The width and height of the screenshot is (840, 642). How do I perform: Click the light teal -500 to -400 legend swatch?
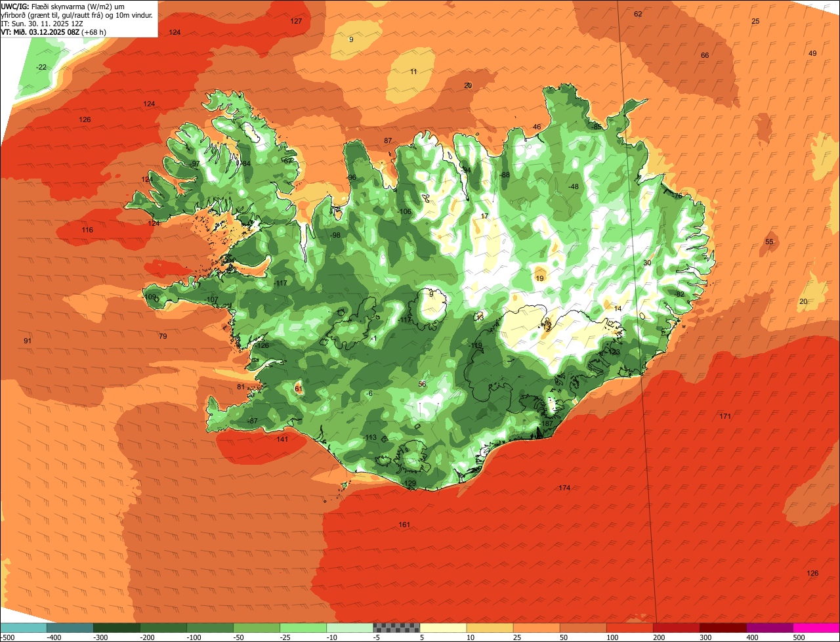[23, 628]
